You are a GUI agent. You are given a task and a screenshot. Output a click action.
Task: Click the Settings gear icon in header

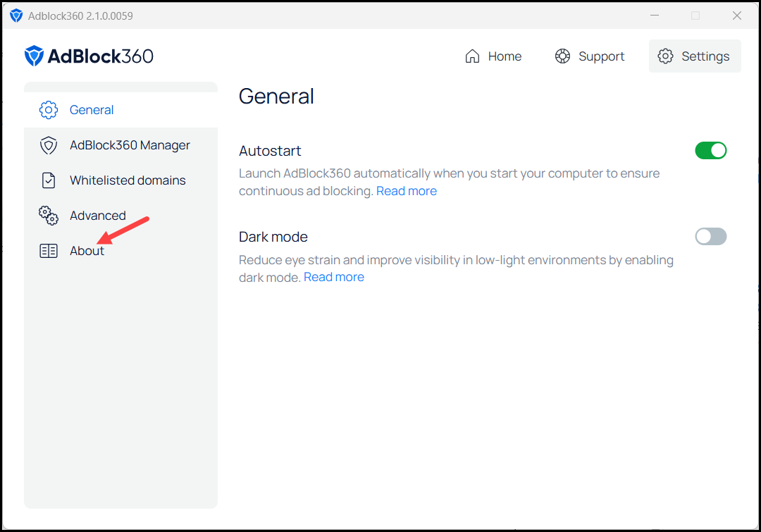click(x=665, y=56)
